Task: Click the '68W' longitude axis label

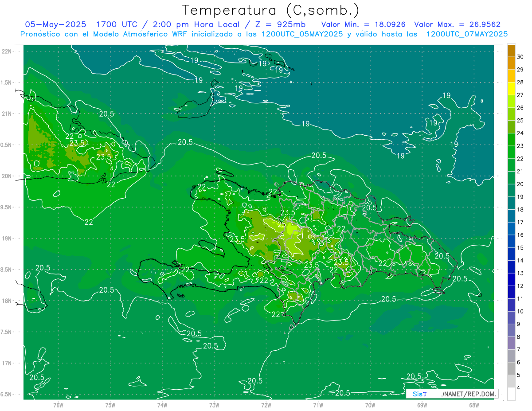Action: tap(474, 405)
